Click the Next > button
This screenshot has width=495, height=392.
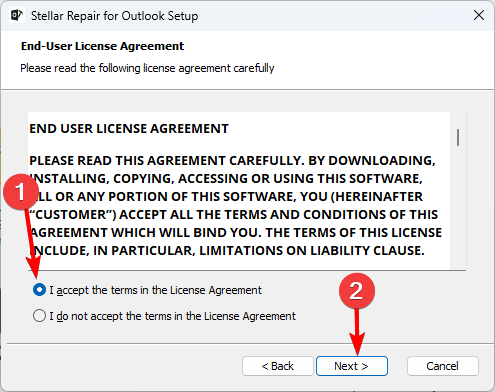click(352, 366)
